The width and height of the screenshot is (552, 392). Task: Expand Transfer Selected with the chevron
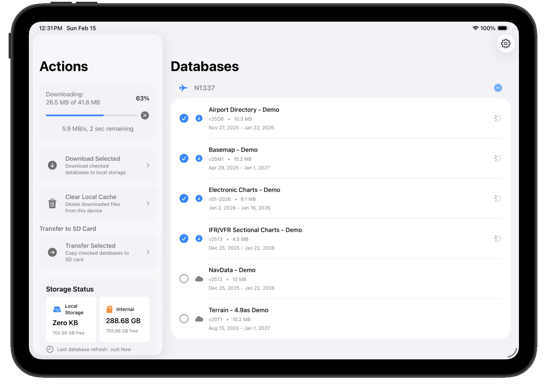click(x=148, y=252)
